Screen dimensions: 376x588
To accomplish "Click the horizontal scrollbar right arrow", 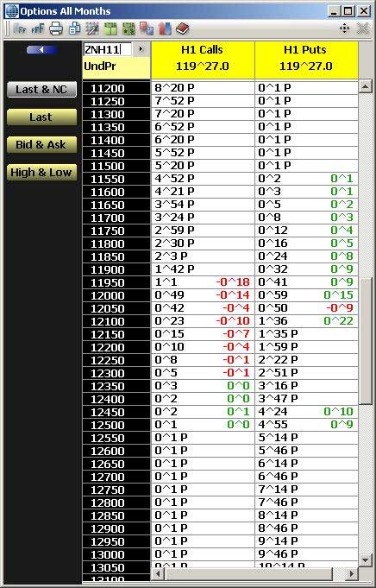I will [351, 573].
